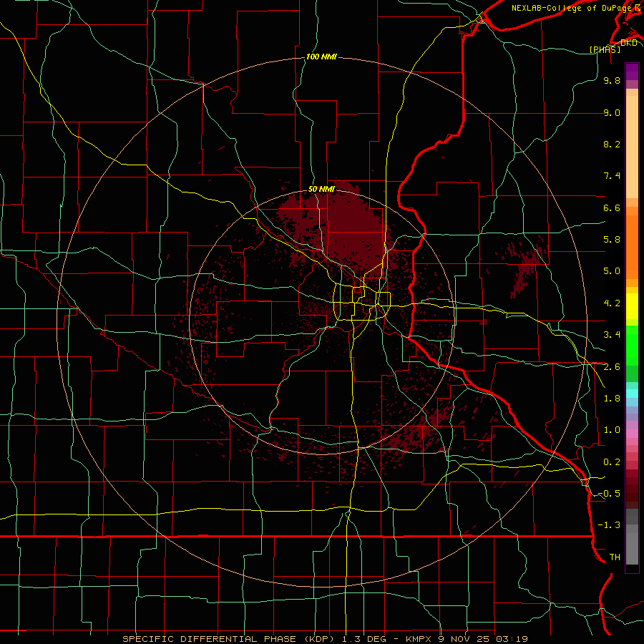Screen dimensions: 644x644
Task: Click the 8.2 value on the color scale
Action: click(x=612, y=144)
